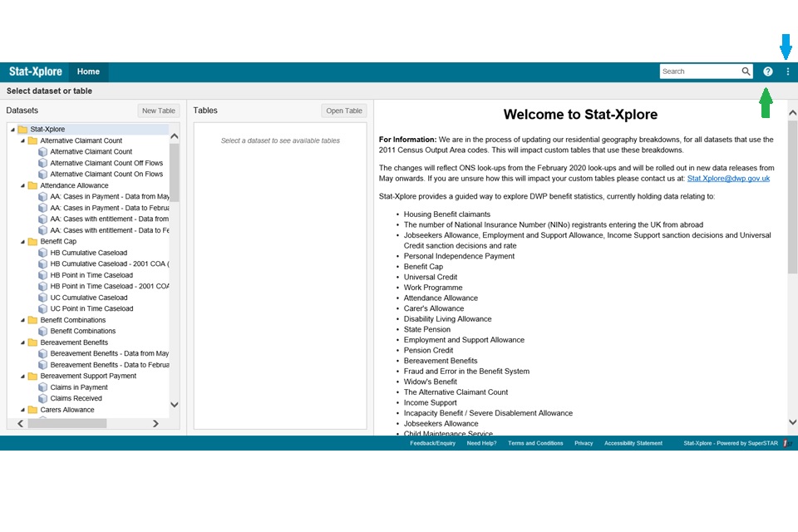Screen dimensions: 798x532
Task: Click the UC Point in Time Caseload cube icon
Action: [x=42, y=308]
